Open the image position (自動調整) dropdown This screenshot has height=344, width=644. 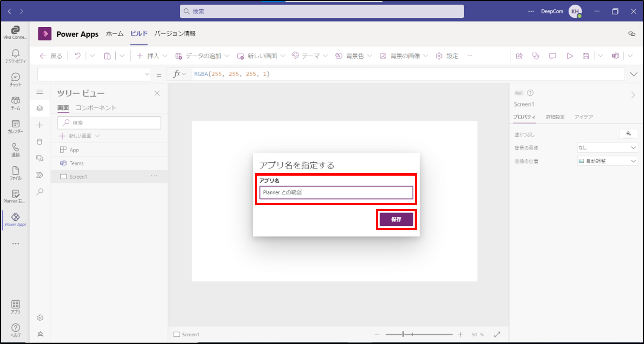click(x=607, y=161)
